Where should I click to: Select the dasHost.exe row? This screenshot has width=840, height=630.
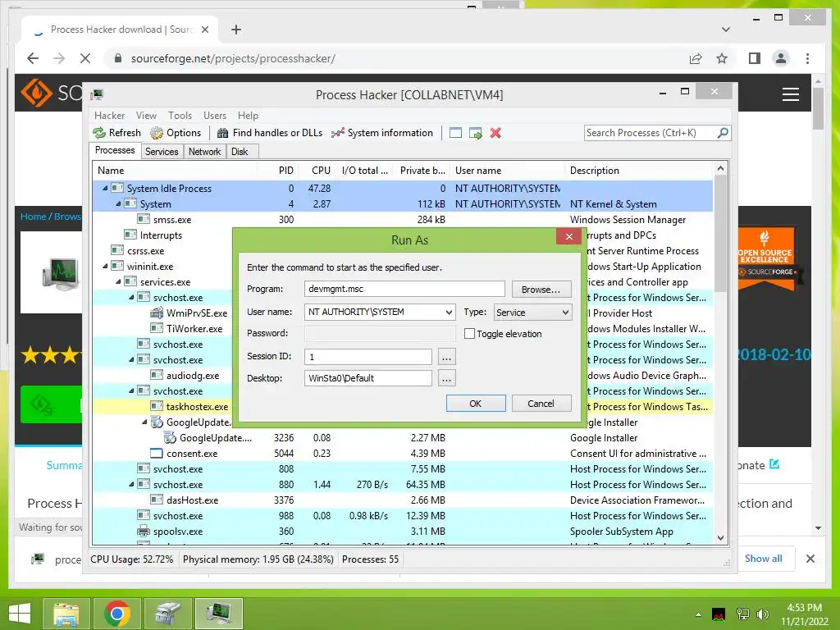(402, 500)
